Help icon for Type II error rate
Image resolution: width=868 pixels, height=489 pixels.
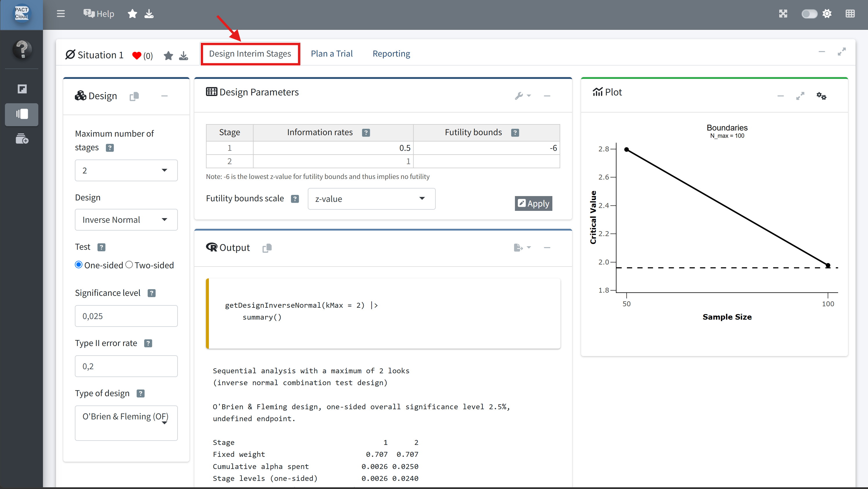(148, 343)
